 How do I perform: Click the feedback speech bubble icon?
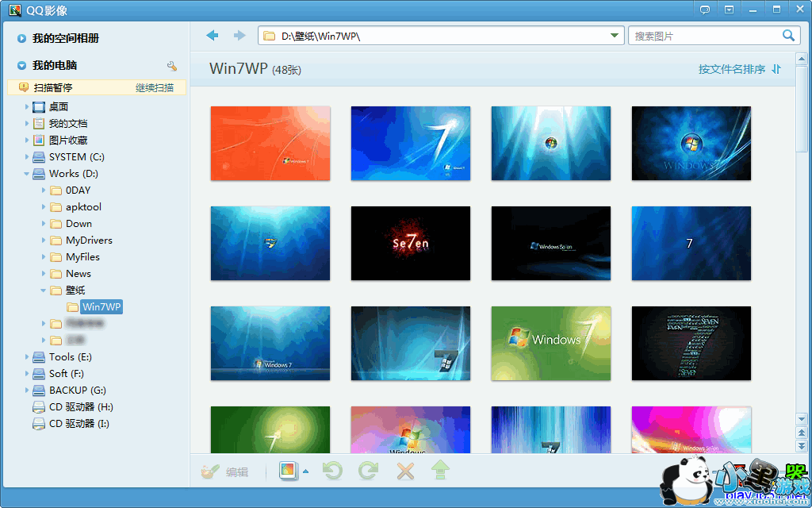coord(705,10)
